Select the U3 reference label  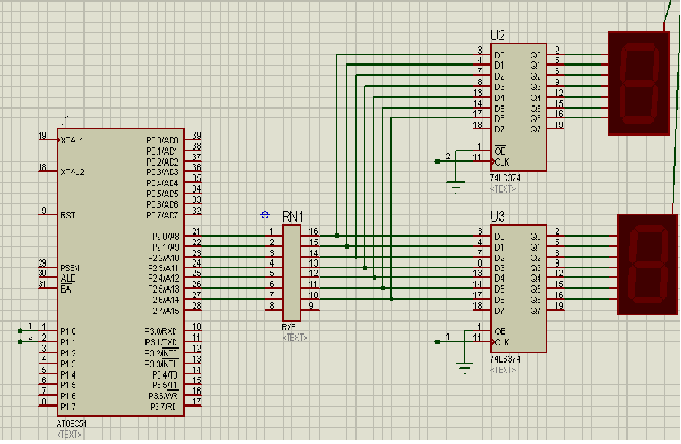pyautogui.click(x=498, y=216)
